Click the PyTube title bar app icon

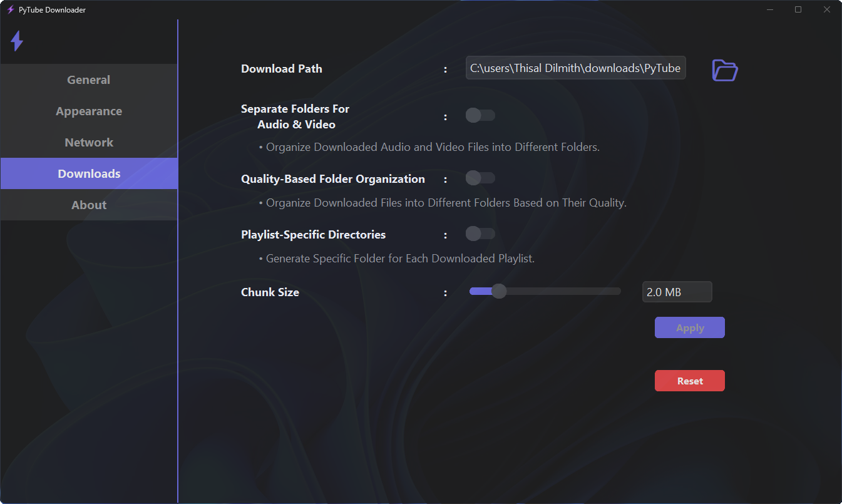click(10, 10)
